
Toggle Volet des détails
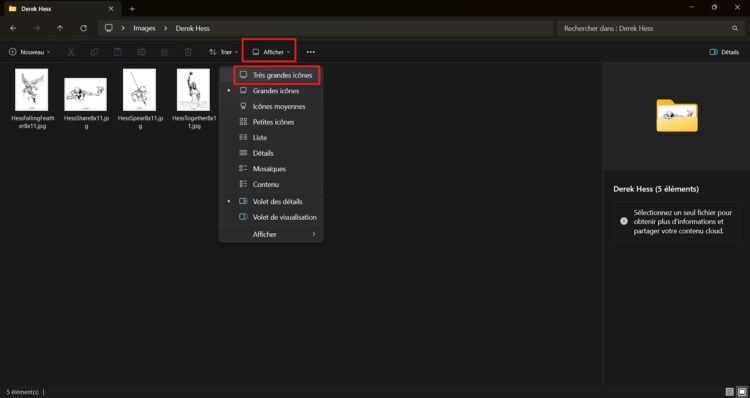click(271, 202)
